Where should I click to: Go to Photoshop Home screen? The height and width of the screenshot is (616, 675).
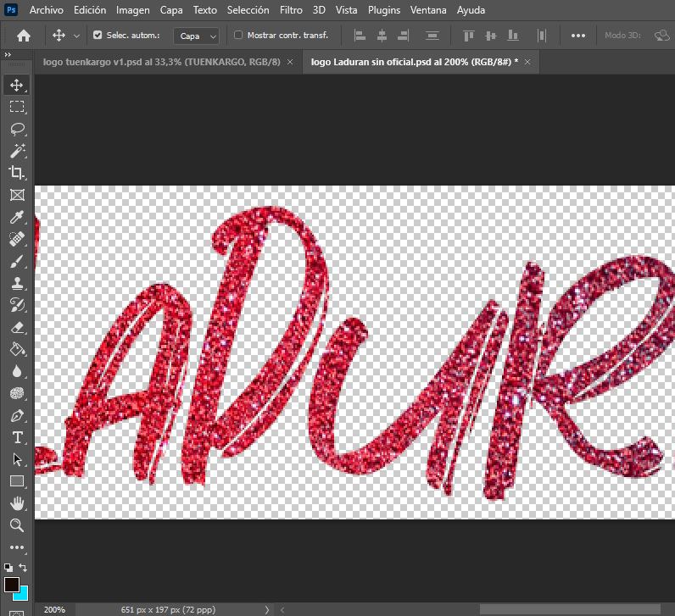click(23, 36)
